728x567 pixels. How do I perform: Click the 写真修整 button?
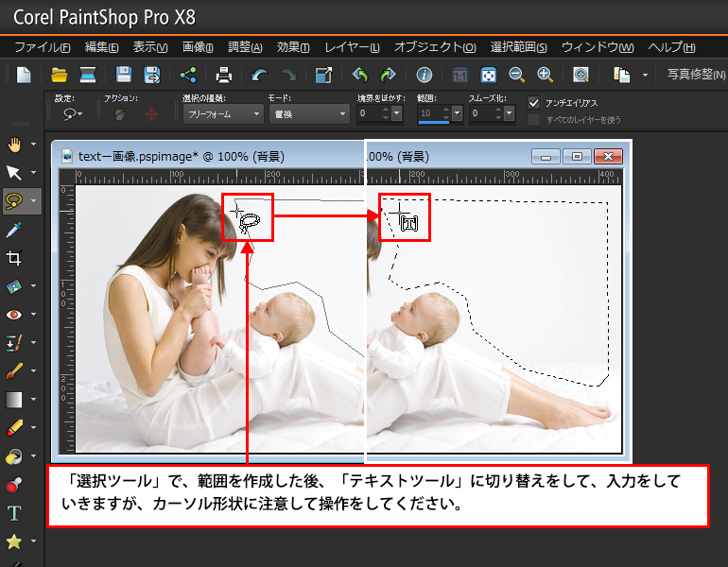[696, 75]
